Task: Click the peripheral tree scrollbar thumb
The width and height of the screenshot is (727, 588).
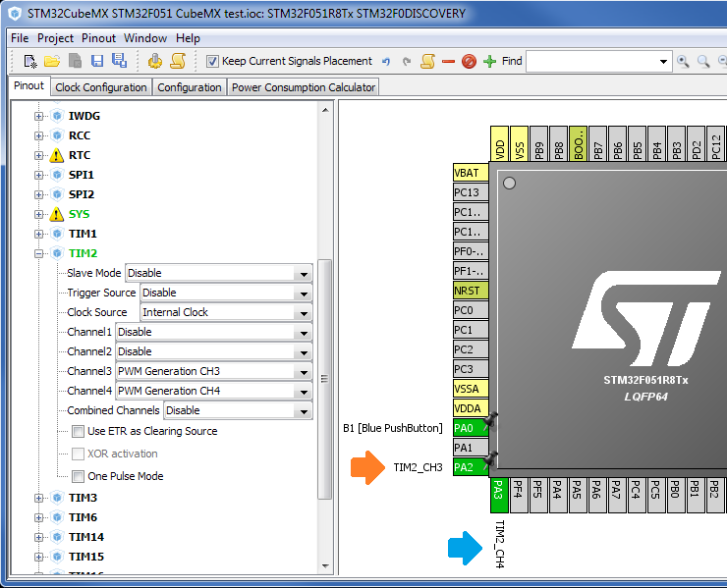Action: coord(325,380)
